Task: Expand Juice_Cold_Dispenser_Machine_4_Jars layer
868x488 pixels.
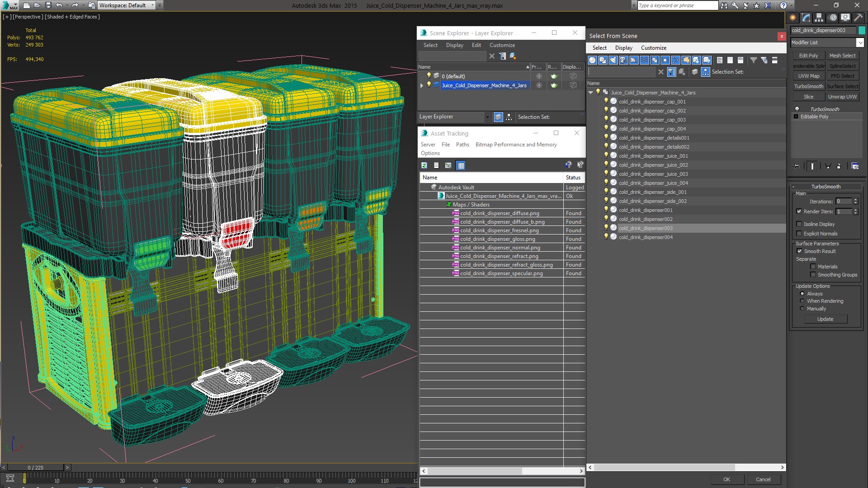Action: click(x=423, y=85)
